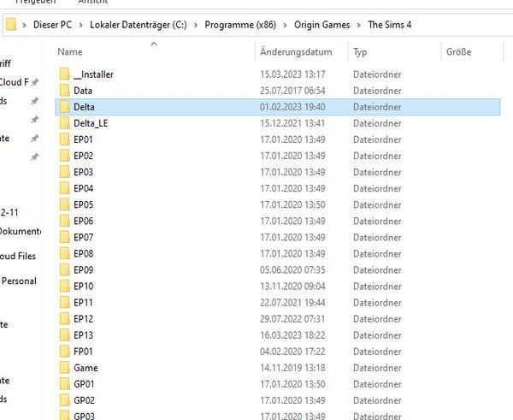The height and width of the screenshot is (420, 513).
Task: Expand the chevron after Programme (x86)
Action: [x=285, y=25]
